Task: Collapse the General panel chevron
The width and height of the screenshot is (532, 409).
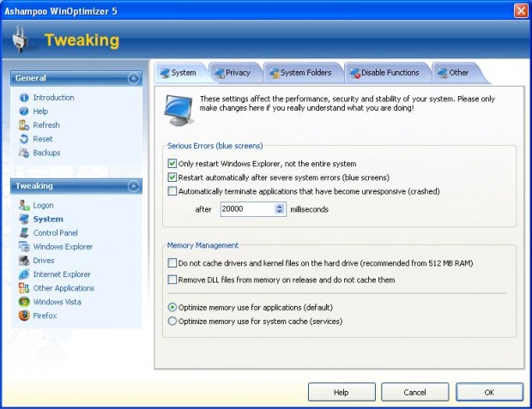Action: [x=134, y=78]
